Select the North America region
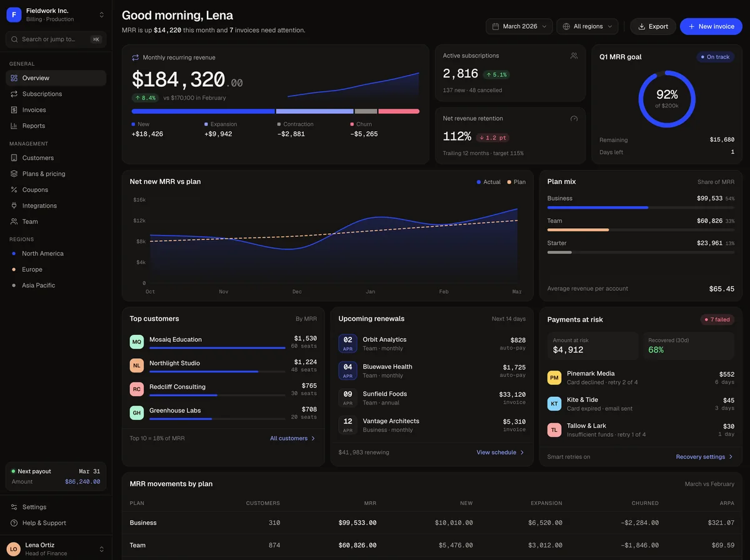 click(56, 254)
